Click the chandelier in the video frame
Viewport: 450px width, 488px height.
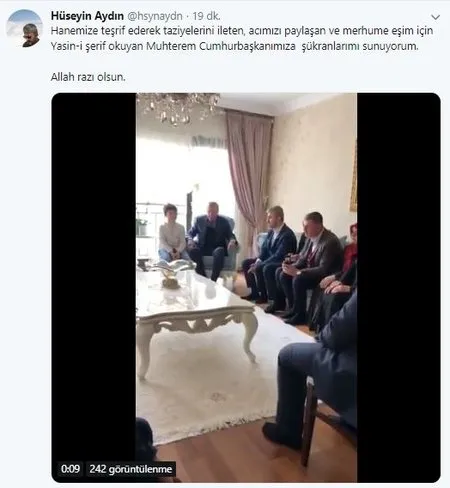178,107
